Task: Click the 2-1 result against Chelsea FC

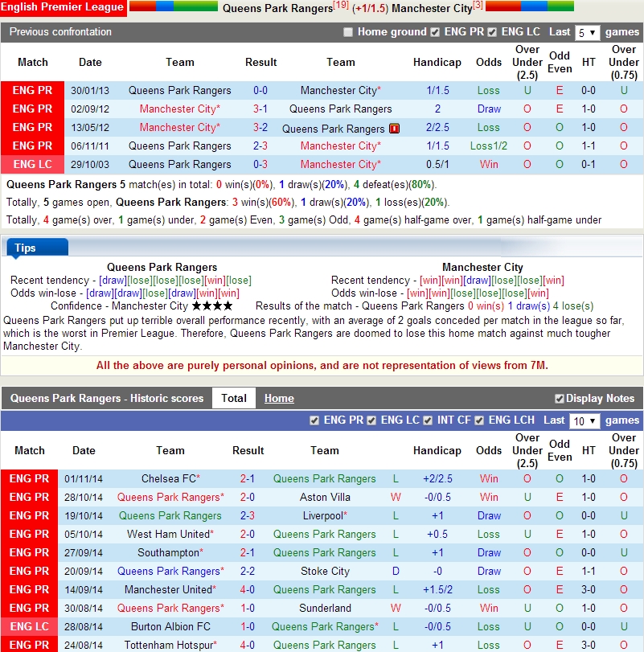Action: point(248,478)
